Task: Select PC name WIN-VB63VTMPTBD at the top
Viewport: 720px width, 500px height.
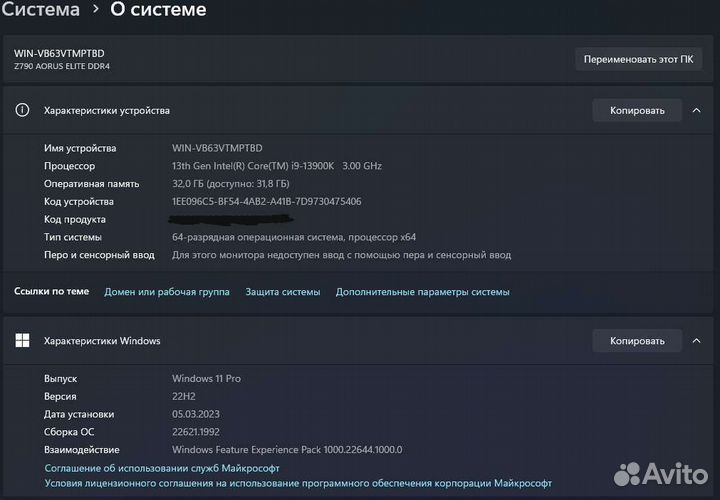Action: [59, 54]
